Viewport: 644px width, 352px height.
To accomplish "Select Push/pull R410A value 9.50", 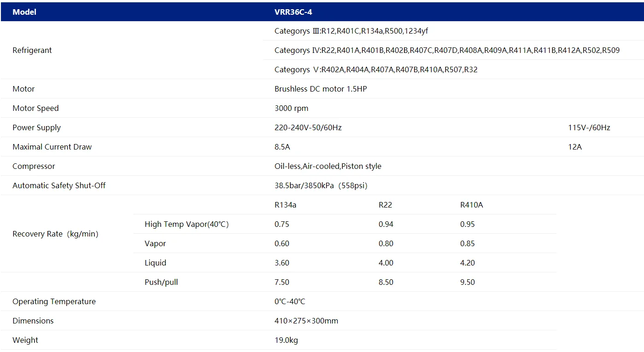I will (x=468, y=282).
